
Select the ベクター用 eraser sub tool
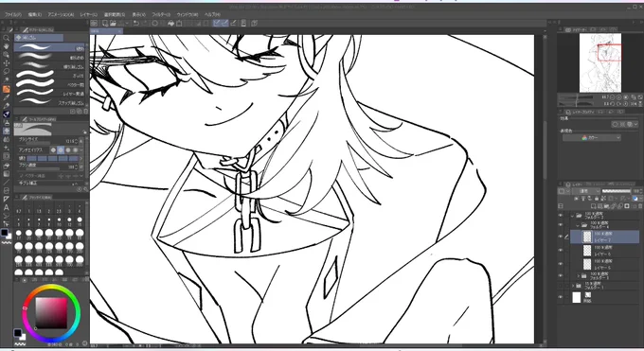pos(49,85)
